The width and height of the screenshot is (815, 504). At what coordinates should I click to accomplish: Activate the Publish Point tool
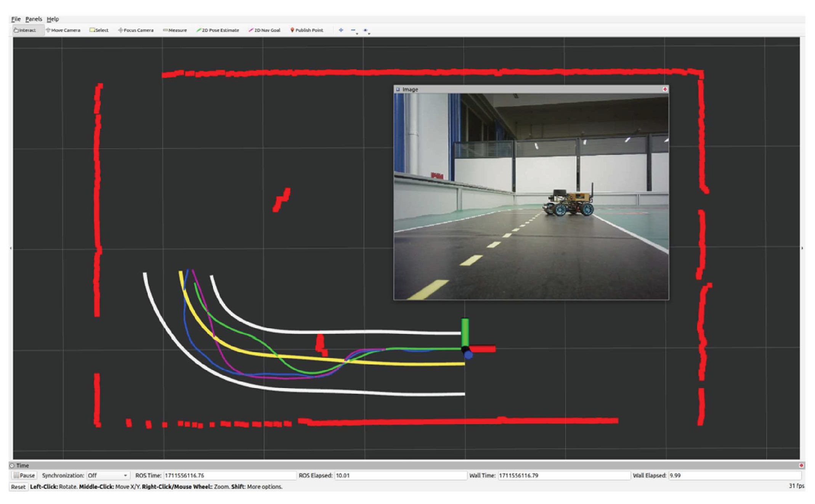[306, 30]
